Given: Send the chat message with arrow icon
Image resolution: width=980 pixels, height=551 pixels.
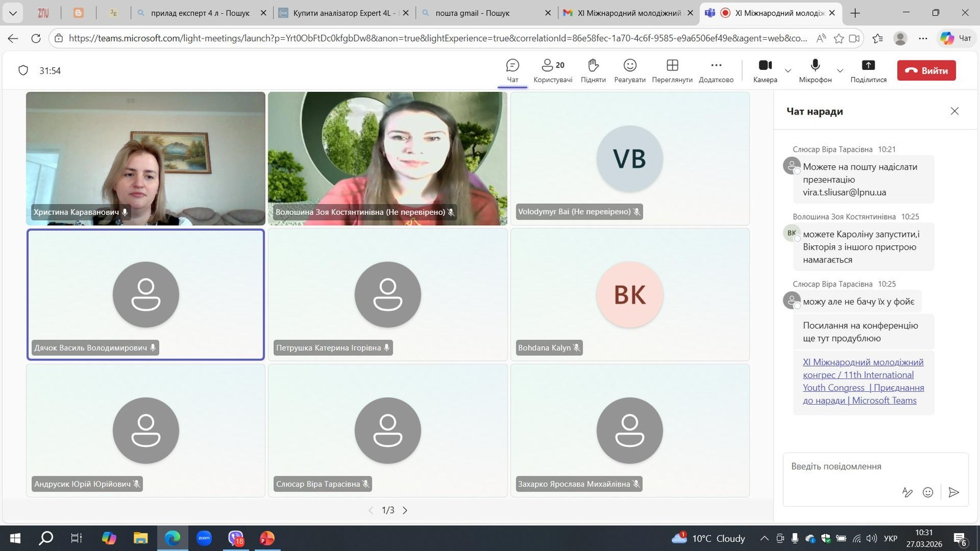Looking at the screenshot, I should coord(953,492).
